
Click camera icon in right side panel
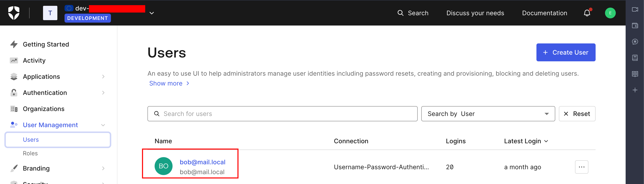click(x=635, y=9)
